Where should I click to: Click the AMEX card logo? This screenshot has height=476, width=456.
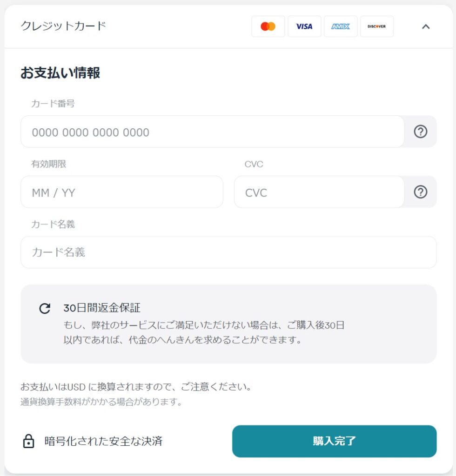click(x=341, y=26)
